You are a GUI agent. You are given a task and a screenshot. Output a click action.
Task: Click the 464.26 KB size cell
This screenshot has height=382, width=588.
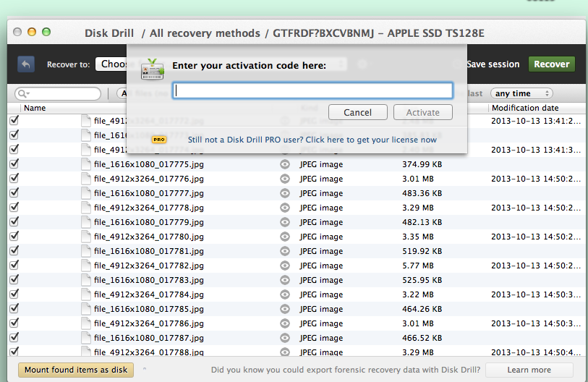point(422,309)
